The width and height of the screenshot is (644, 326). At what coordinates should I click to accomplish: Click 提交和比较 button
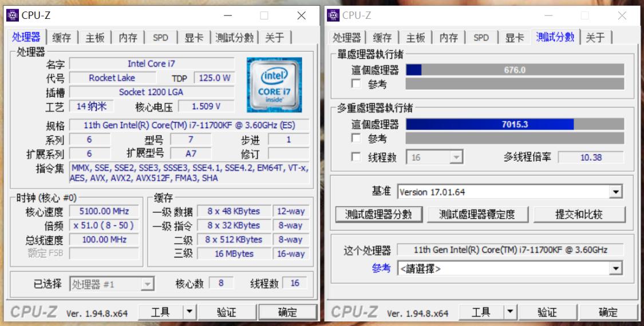coord(579,214)
